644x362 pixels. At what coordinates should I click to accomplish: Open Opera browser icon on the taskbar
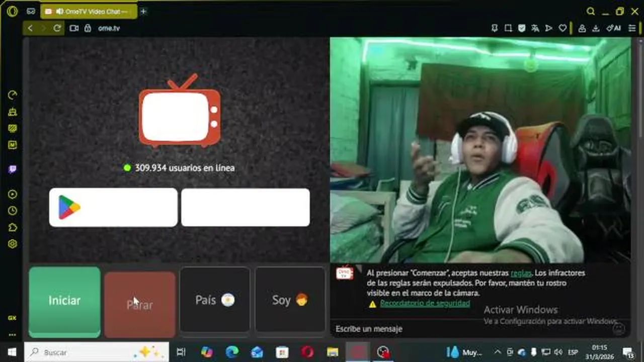coord(307,352)
